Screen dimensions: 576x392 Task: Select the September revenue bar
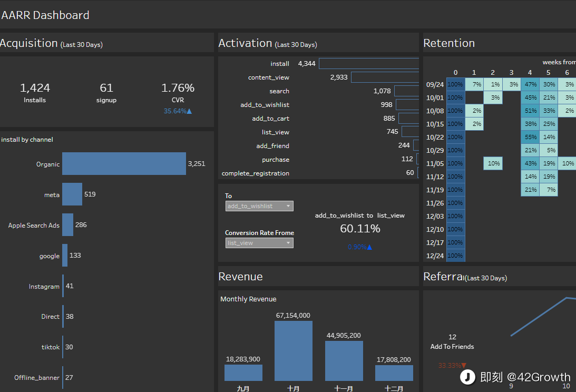coord(243,373)
